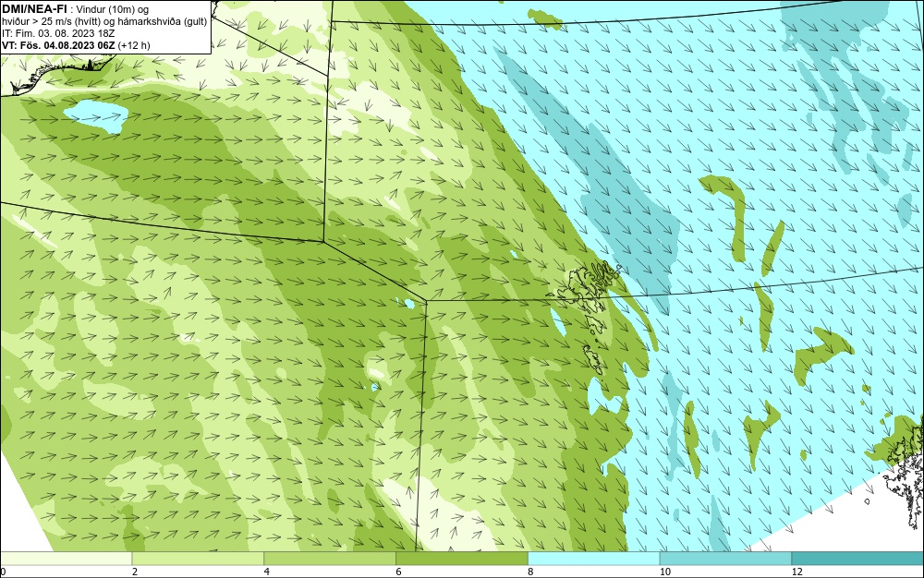924x578 pixels.
Task: Select the legend swatch for 2–4 m/s
Action: (198, 559)
